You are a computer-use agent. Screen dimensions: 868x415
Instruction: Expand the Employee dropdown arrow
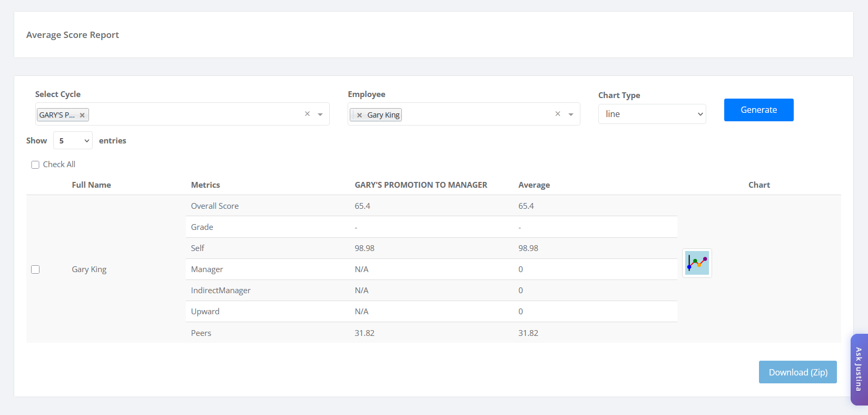tap(571, 114)
